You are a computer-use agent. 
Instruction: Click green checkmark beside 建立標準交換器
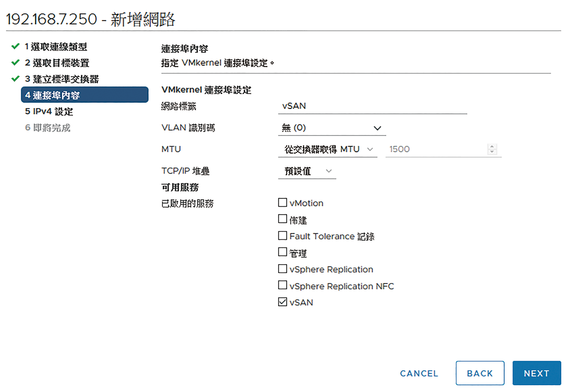coord(16,79)
